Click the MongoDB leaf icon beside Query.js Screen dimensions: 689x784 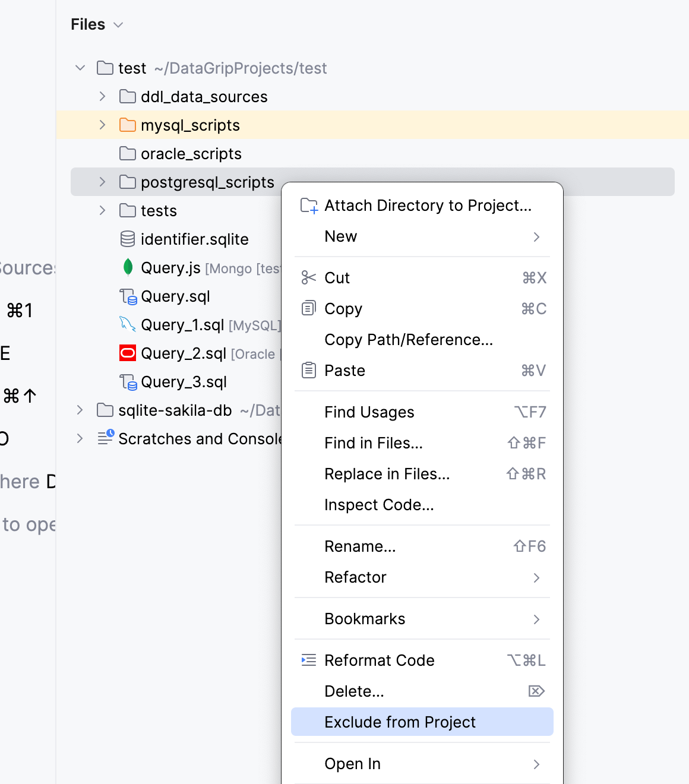pos(128,267)
